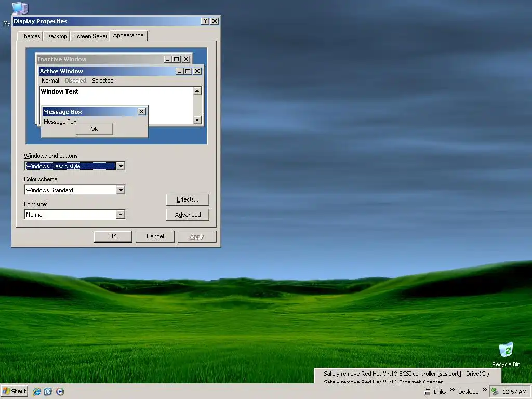532x399 pixels.
Task: Click the Message Box preview close button
Action: (x=142, y=111)
